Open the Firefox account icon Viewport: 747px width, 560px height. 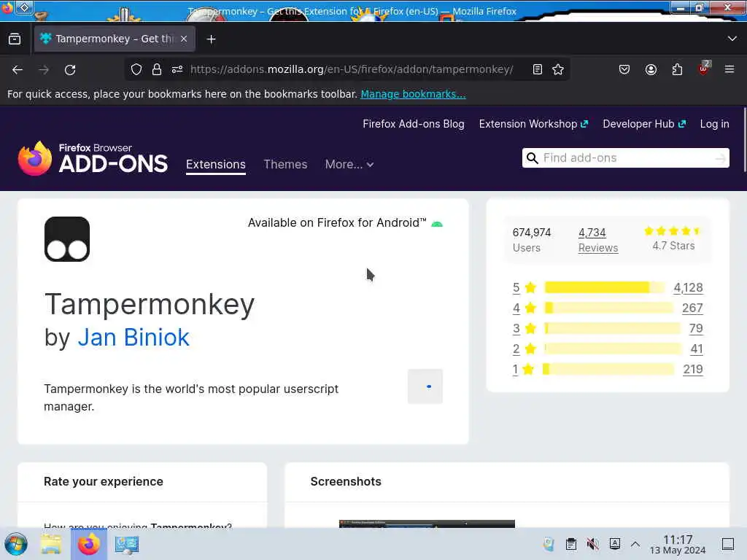click(651, 69)
